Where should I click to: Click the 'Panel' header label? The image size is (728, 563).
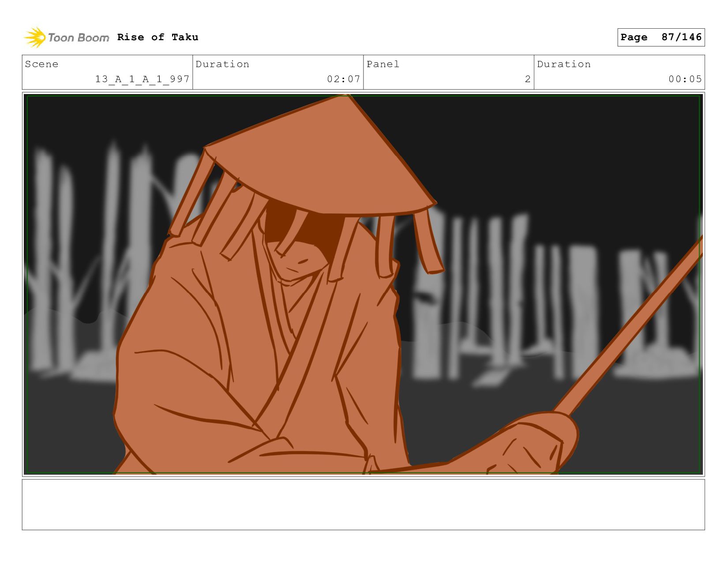click(x=383, y=64)
